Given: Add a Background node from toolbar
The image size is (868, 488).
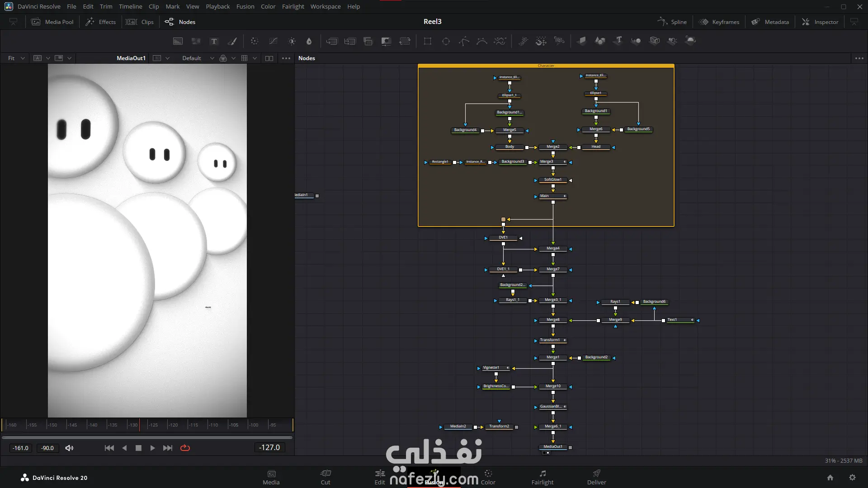Looking at the screenshot, I should [178, 41].
